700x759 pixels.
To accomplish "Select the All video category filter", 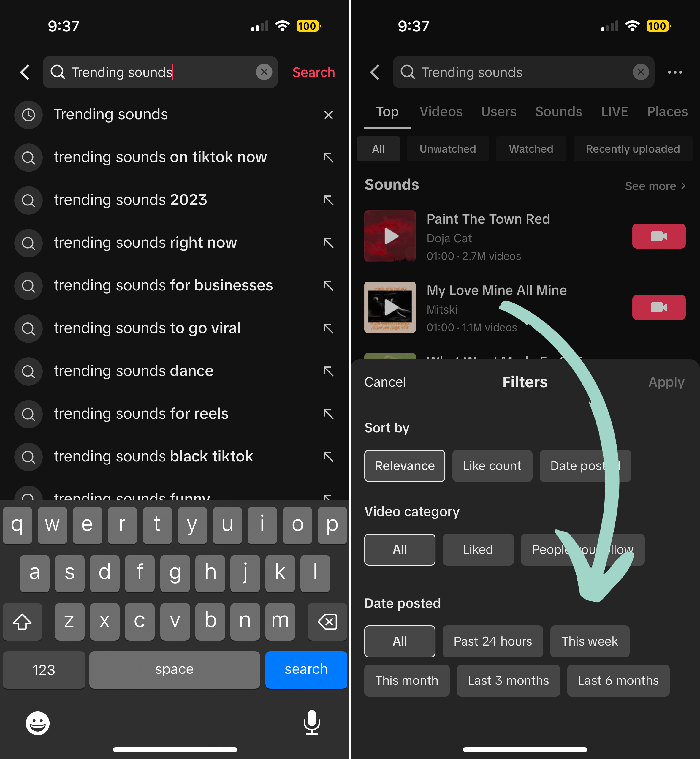I will click(x=399, y=549).
